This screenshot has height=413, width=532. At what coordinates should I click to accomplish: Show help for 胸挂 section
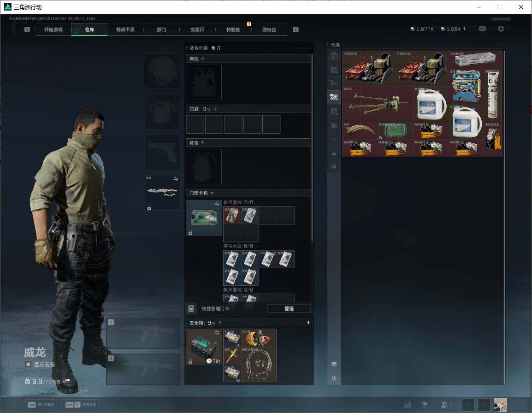tap(202, 59)
